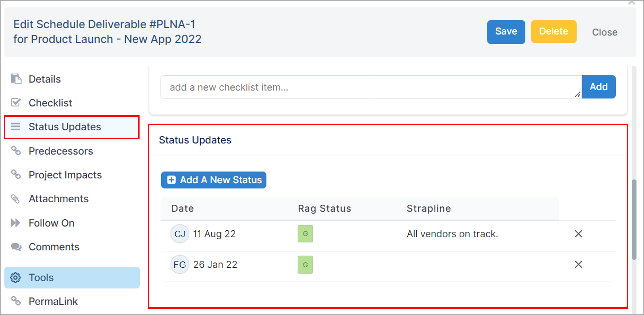
Task: Click the Status Updates panel heading
Action: [195, 140]
